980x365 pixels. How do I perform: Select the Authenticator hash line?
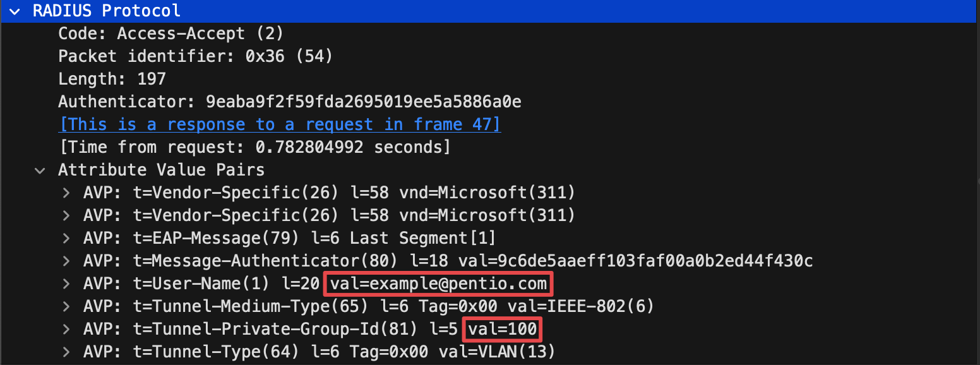(289, 102)
